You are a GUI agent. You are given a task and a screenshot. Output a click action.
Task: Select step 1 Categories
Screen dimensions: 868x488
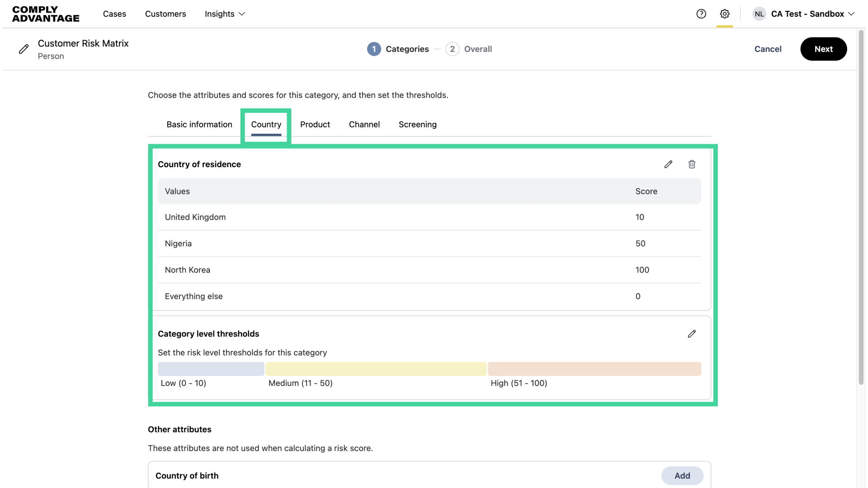398,49
